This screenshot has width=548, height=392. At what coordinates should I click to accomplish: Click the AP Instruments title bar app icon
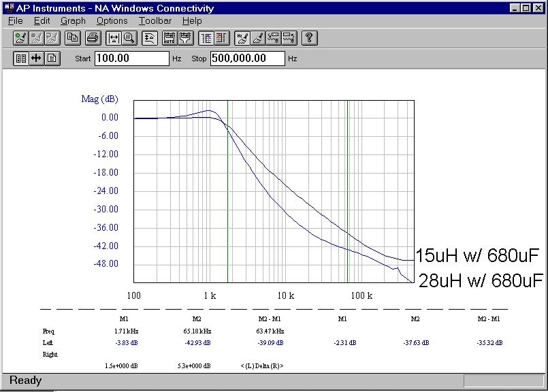click(10, 8)
